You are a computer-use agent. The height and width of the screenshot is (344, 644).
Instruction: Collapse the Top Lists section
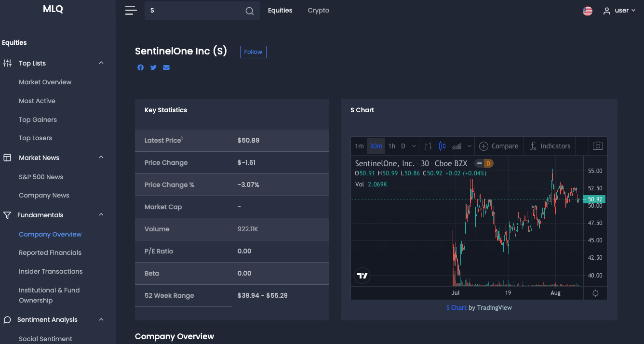[101, 63]
